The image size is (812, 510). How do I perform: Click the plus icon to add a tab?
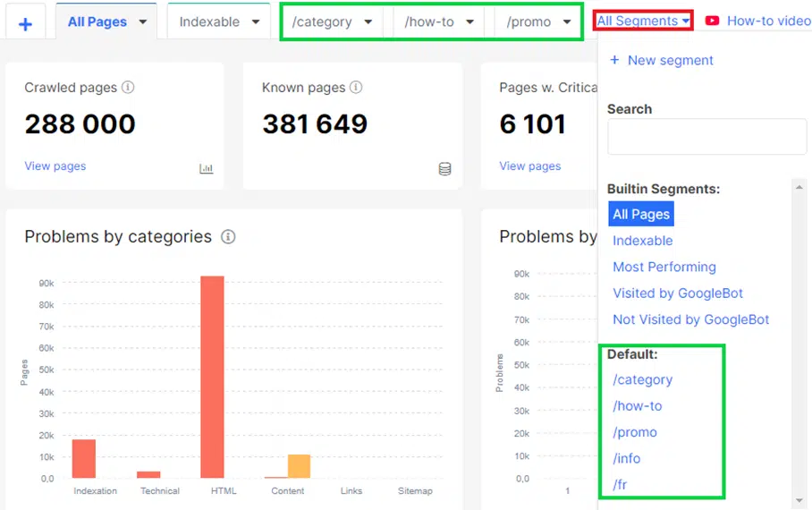(25, 23)
